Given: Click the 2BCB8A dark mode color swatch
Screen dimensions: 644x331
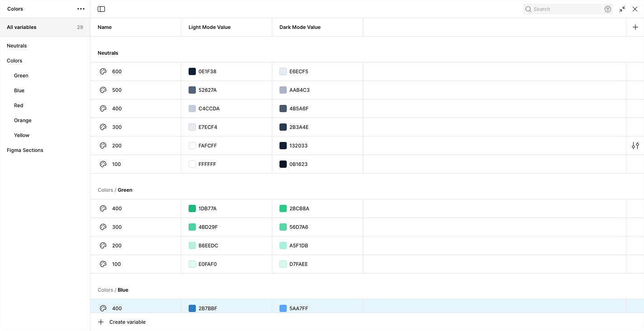Looking at the screenshot, I should 283,208.
